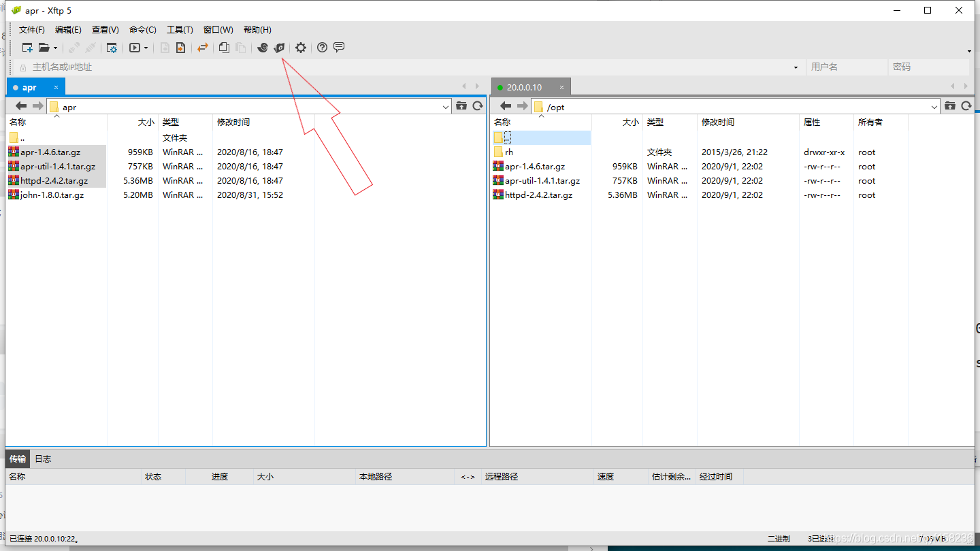Screen dimensions: 980x551
Task: Click the Xftp leaf launch icon
Action: click(x=279, y=48)
